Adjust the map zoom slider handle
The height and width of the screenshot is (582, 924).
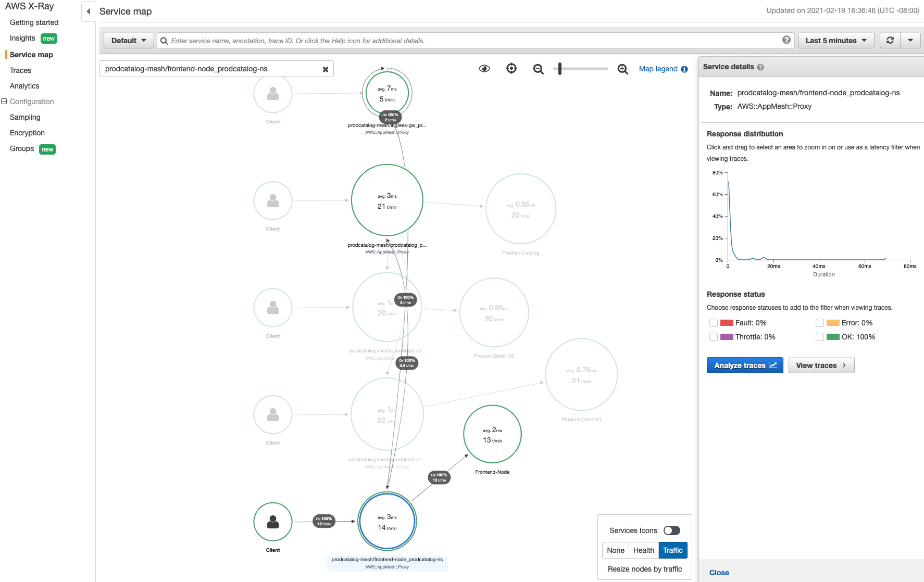click(x=560, y=69)
